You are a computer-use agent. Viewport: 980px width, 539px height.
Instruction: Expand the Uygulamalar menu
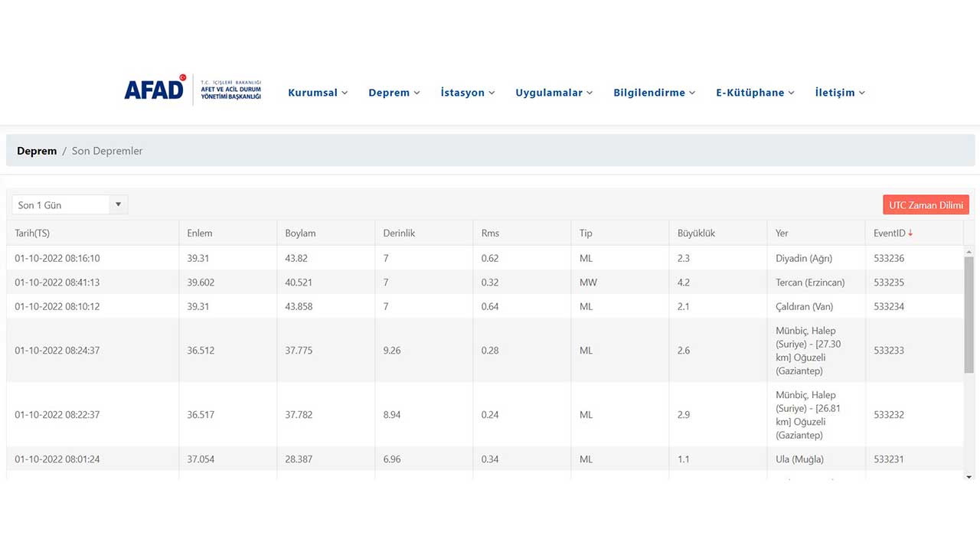[x=554, y=93]
